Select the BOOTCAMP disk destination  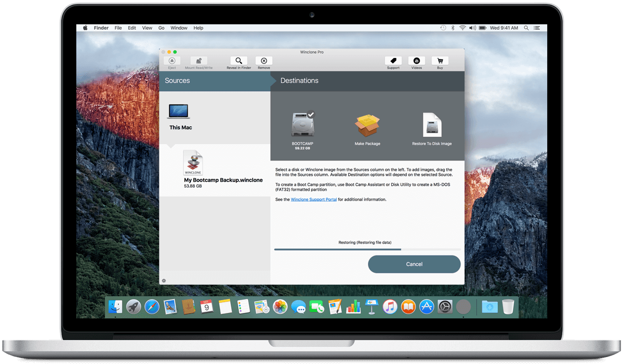pyautogui.click(x=303, y=130)
